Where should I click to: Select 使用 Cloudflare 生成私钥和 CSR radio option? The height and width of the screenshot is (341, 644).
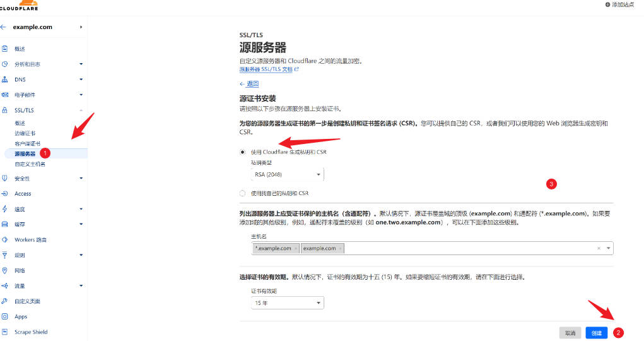click(242, 152)
